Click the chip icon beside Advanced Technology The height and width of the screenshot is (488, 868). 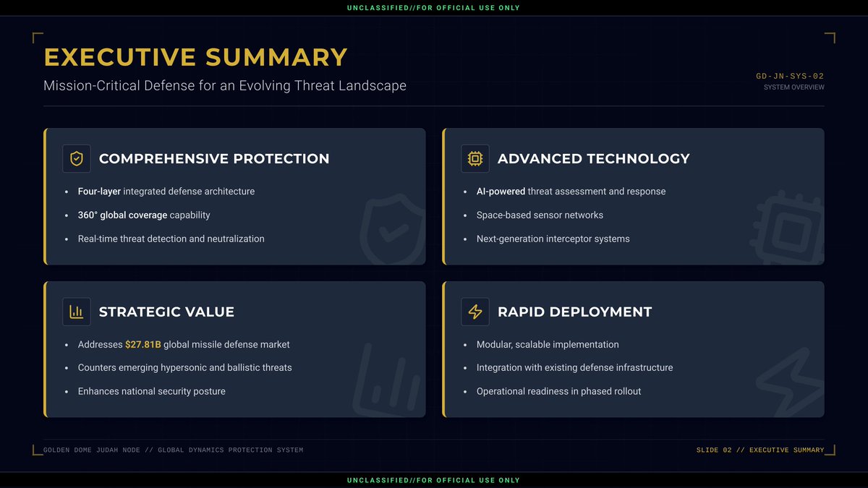click(475, 158)
